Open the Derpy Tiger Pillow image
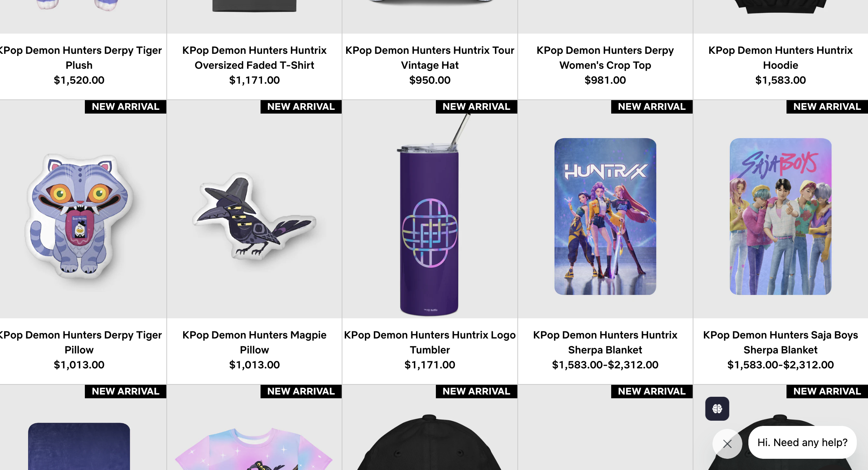 [79, 216]
